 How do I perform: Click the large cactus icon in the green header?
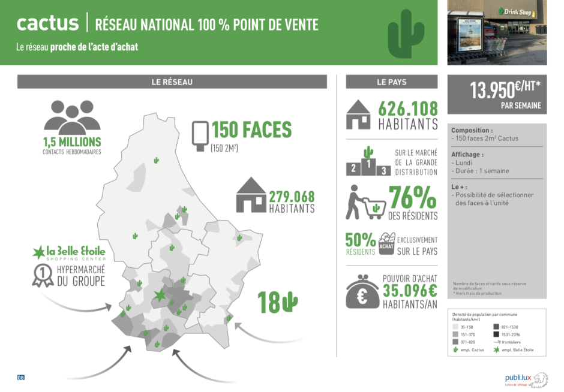(x=406, y=34)
